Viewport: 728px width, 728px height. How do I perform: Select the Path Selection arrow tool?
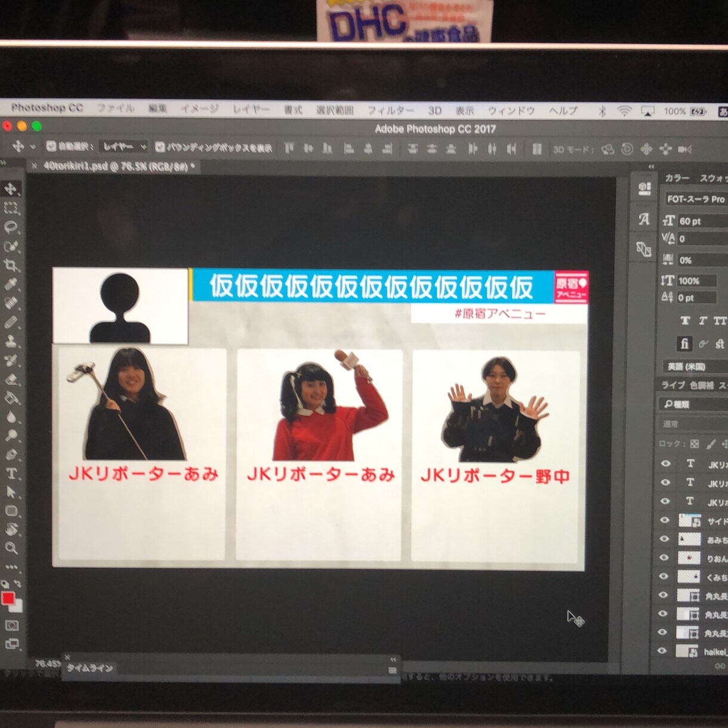coord(11,492)
